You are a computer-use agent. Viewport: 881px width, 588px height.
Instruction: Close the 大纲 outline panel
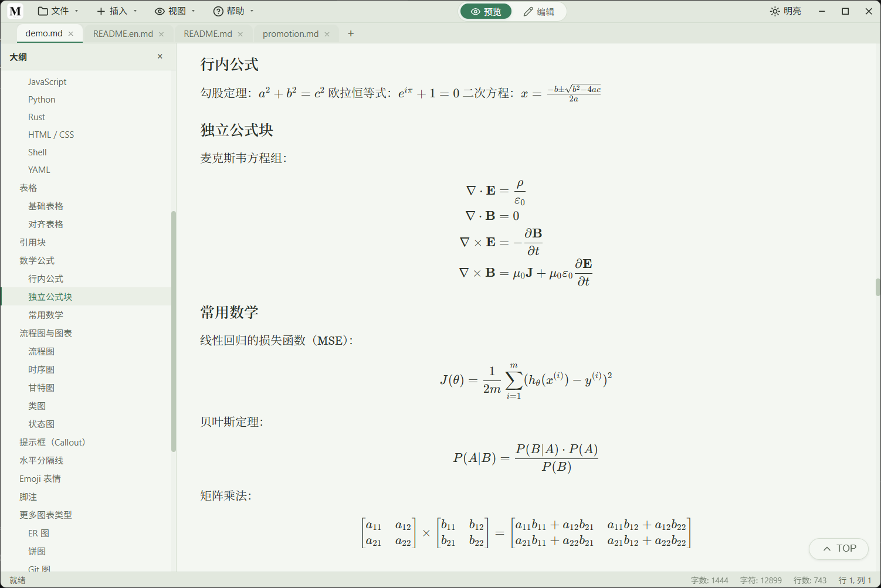click(160, 56)
